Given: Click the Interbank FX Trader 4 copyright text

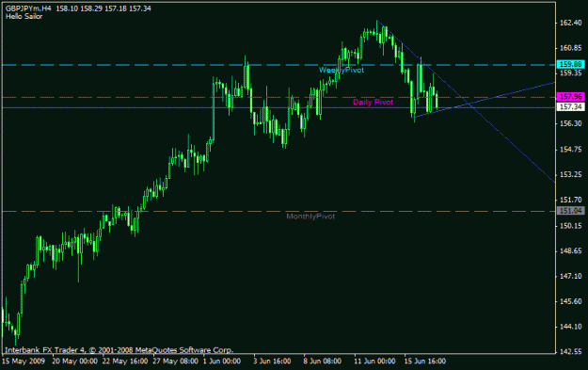Looking at the screenshot, I should [119, 350].
